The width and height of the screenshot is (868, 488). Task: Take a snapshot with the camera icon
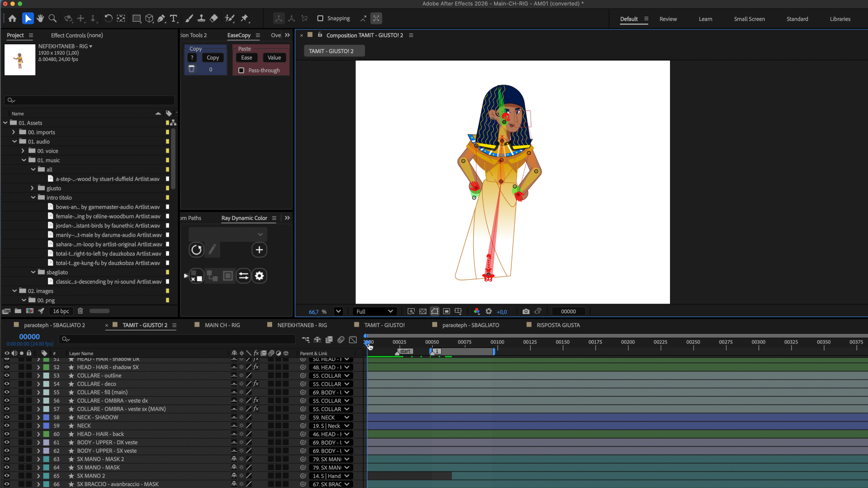(526, 311)
